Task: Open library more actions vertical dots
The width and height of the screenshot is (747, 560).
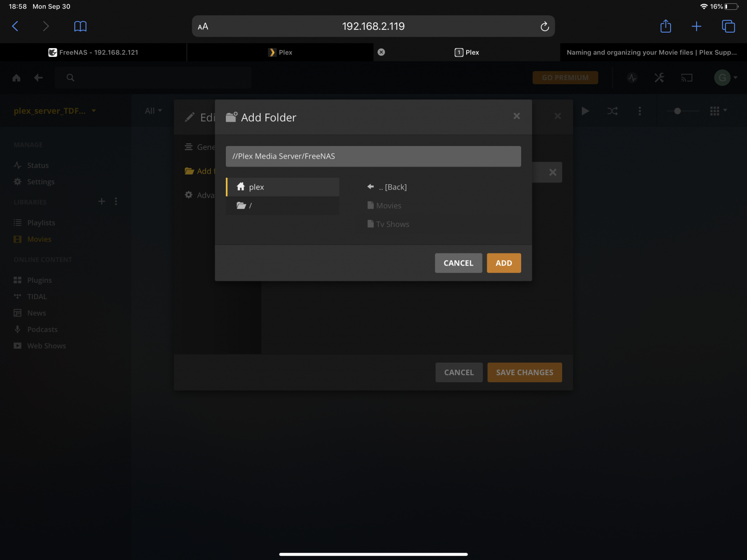Action: coord(640,111)
